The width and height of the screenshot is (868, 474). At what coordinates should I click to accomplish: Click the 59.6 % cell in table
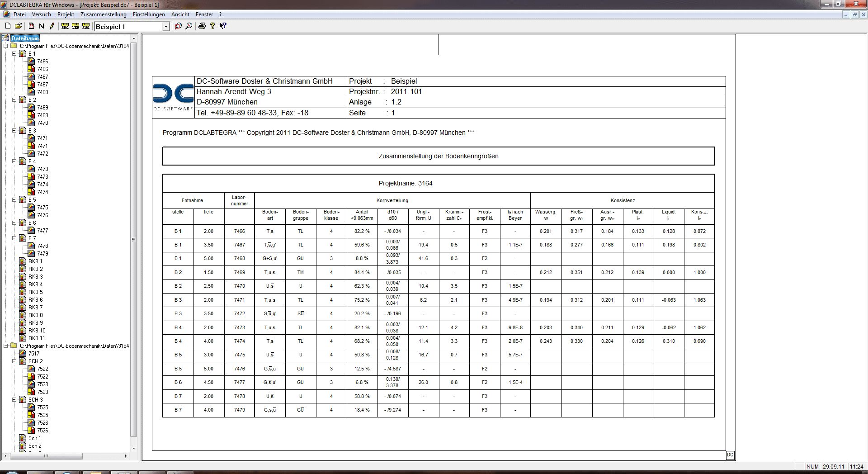(x=362, y=245)
